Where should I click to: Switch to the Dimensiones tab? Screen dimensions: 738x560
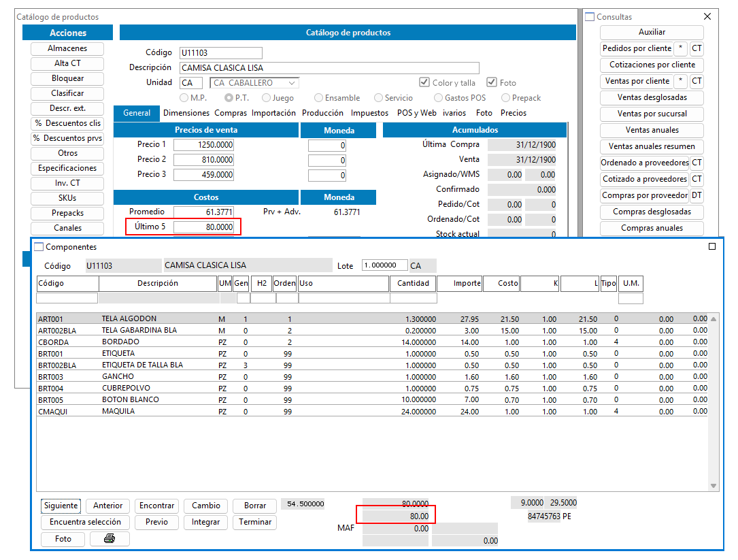[x=186, y=113]
